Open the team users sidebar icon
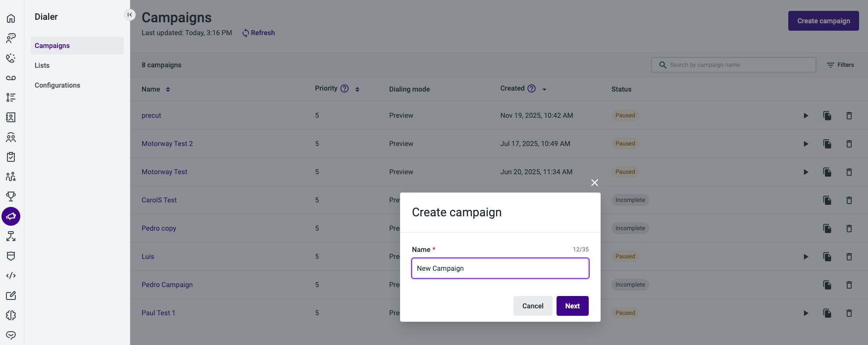The height and width of the screenshot is (345, 868). (11, 137)
